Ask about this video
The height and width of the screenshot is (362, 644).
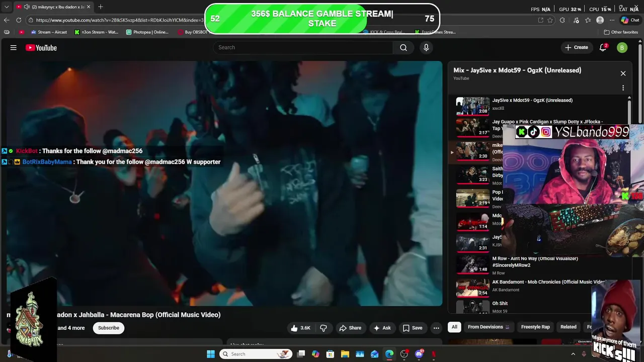382,328
